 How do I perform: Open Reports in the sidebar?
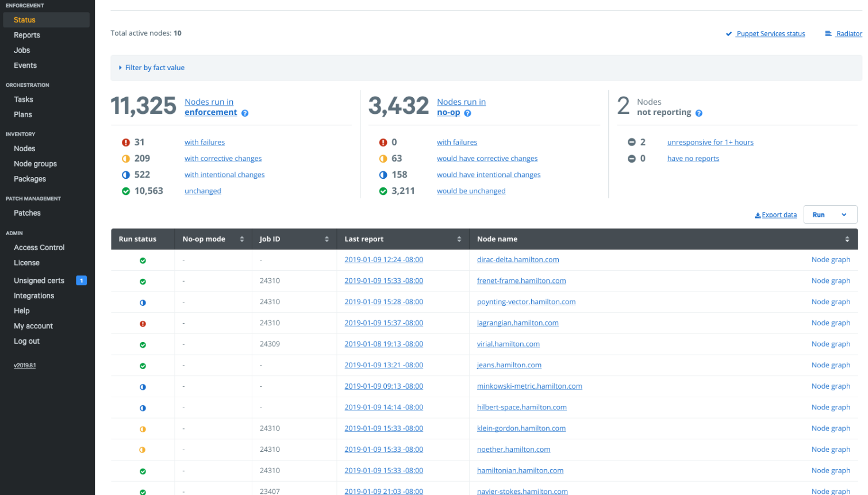pos(27,35)
